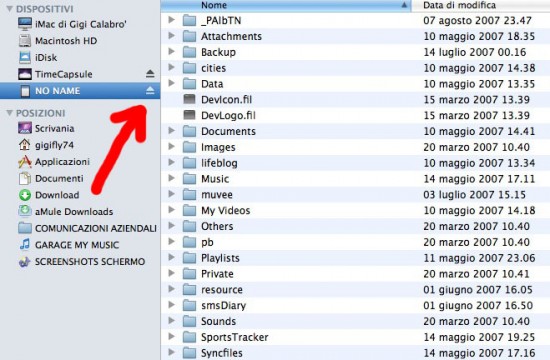Sort by Data di modifica column
The width and height of the screenshot is (550, 360).
(x=481, y=5)
